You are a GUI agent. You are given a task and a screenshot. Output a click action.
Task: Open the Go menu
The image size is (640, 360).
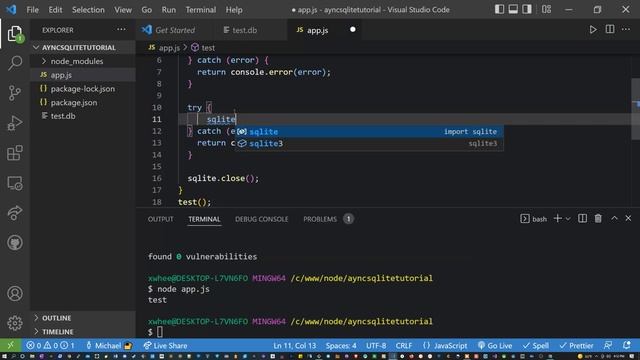147,10
